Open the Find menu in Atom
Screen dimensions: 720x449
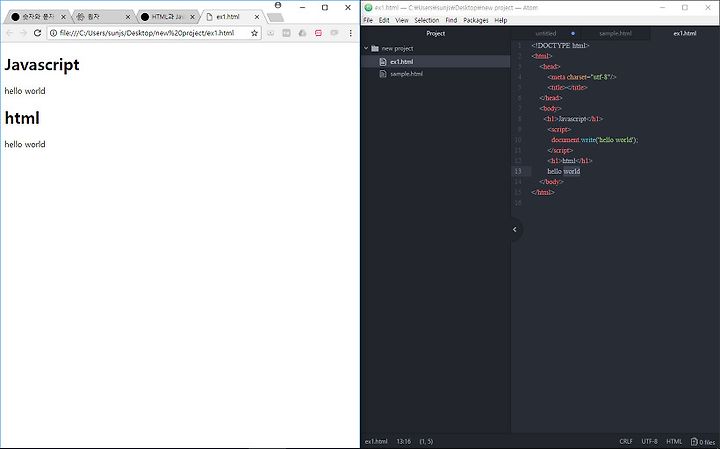click(451, 20)
